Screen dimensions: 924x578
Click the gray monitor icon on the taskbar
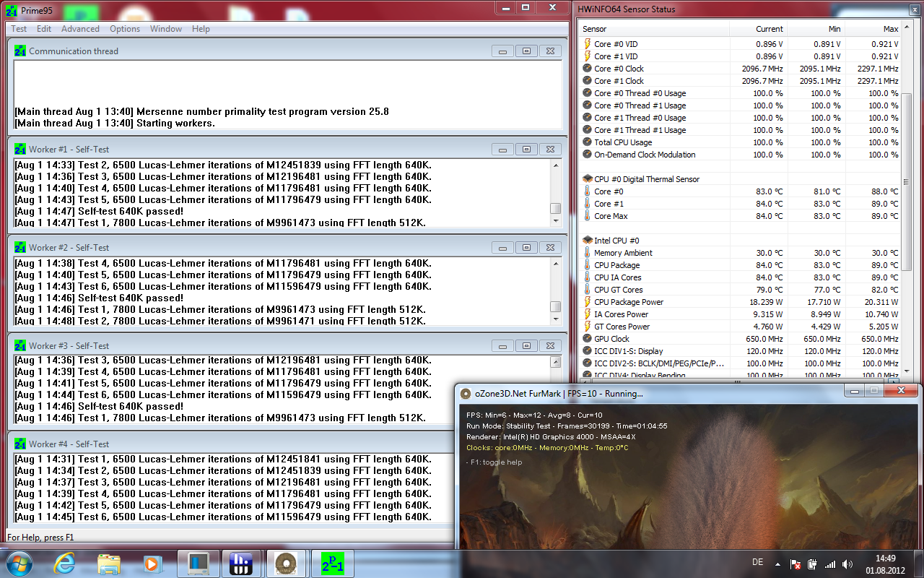point(198,563)
